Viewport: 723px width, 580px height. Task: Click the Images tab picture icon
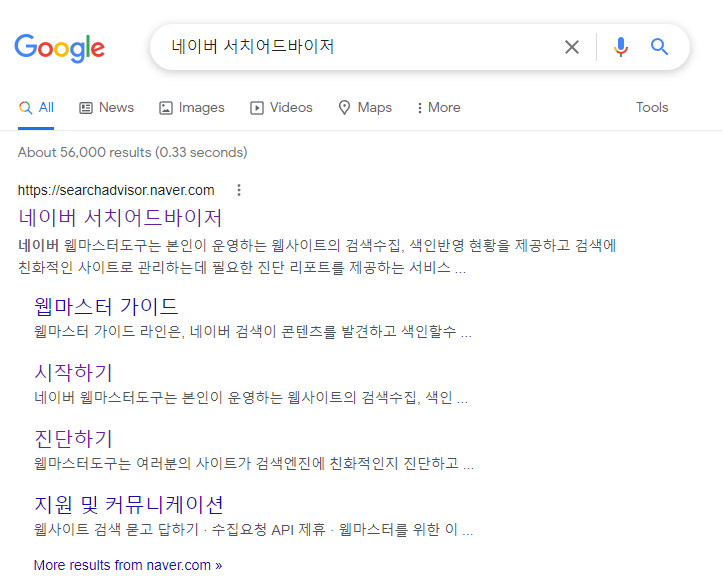(166, 108)
